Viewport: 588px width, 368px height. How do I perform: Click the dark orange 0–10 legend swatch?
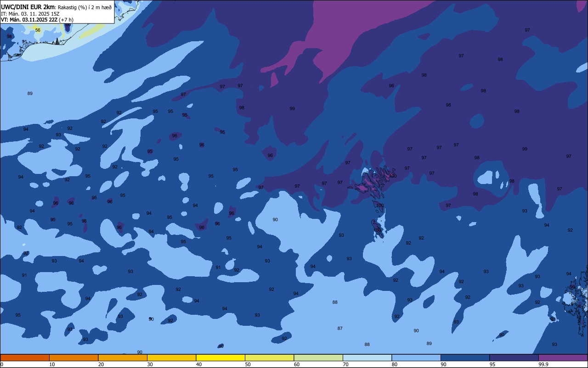[x=25, y=357]
